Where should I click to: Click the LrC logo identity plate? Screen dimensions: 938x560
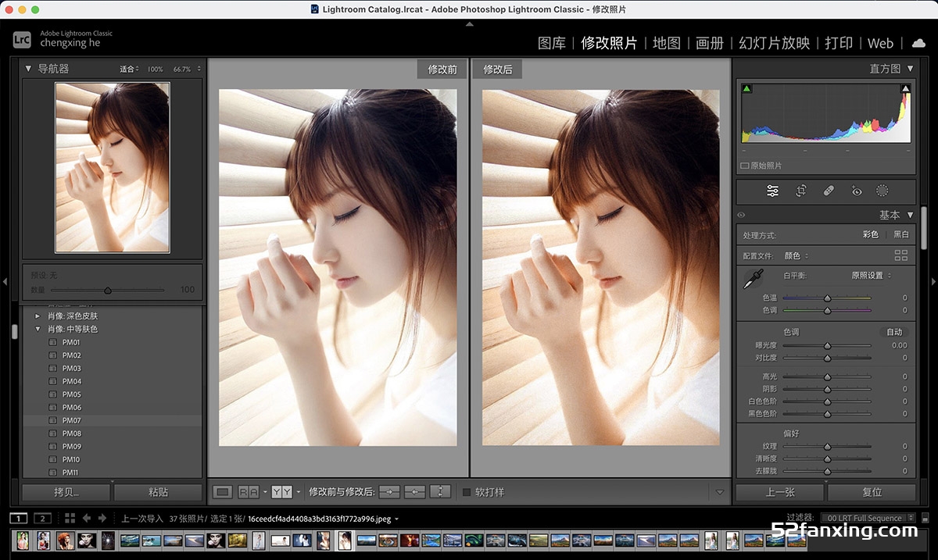pyautogui.click(x=22, y=39)
